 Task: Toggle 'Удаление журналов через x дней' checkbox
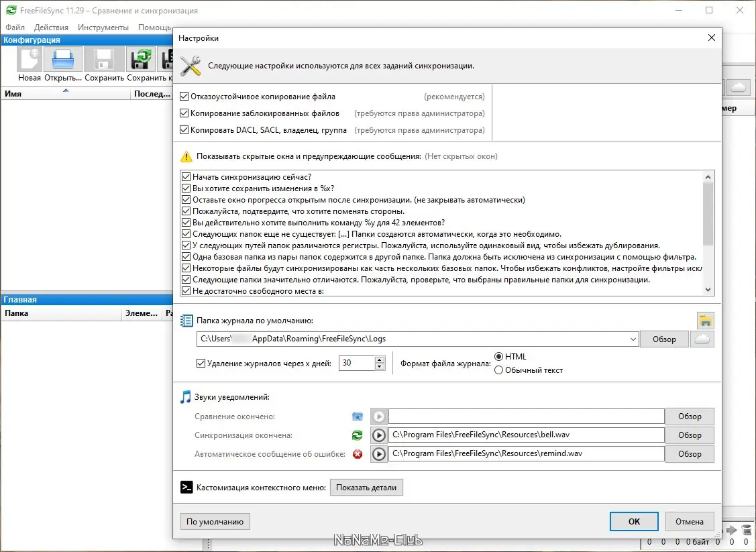201,364
